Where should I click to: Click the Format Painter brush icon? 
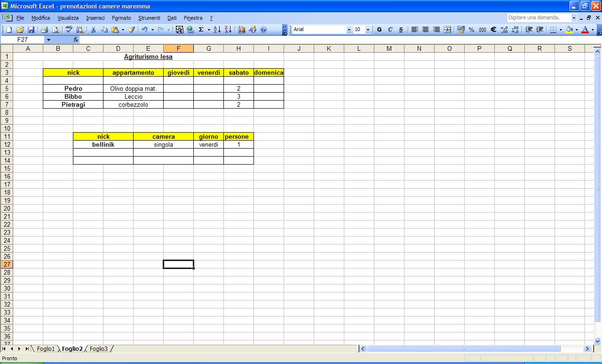click(132, 30)
